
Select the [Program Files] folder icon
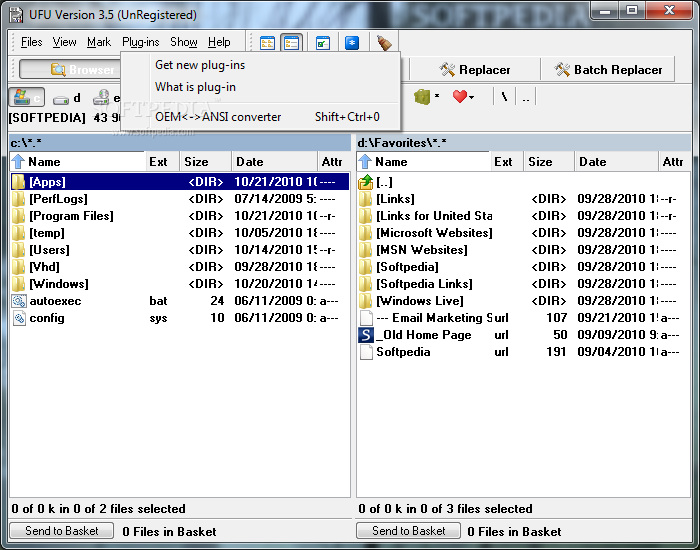(18, 216)
